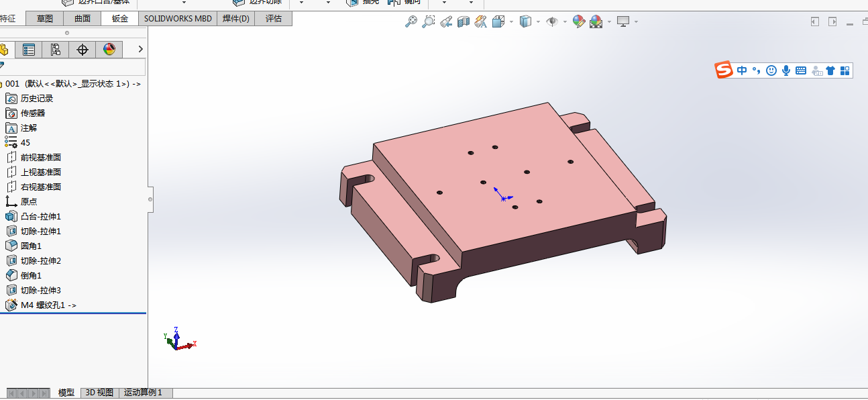868x400 pixels.
Task: Open the Display Style dropdown arrow
Action: [x=538, y=21]
